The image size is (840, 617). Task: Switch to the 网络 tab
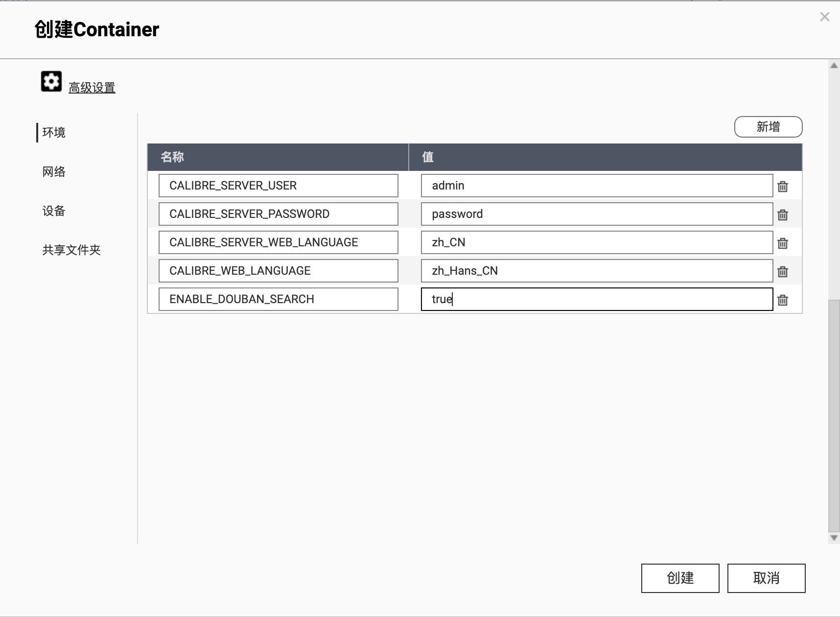(54, 172)
